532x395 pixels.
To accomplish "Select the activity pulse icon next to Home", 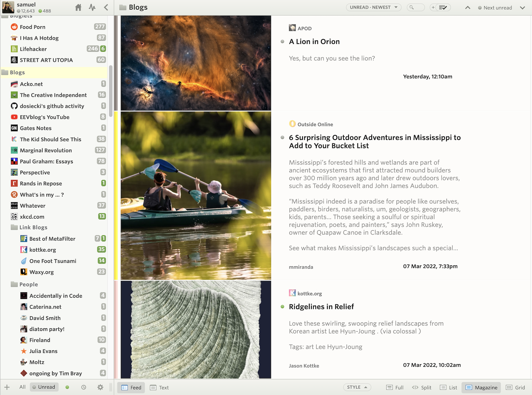I will (x=92, y=7).
